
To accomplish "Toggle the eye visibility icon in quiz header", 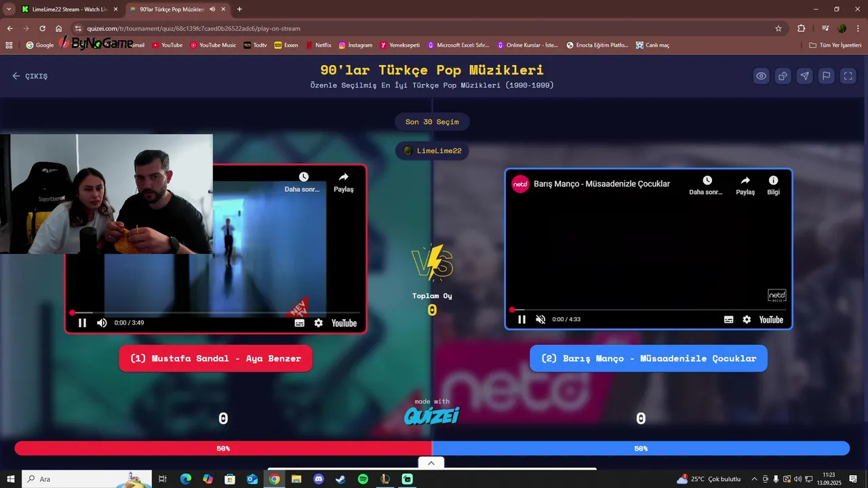I will pyautogui.click(x=762, y=76).
